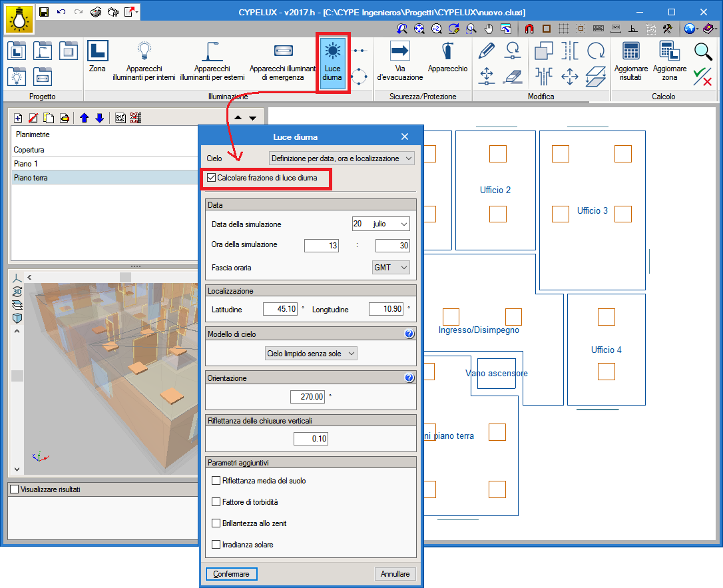Click the hand pan view icon

tap(489, 29)
